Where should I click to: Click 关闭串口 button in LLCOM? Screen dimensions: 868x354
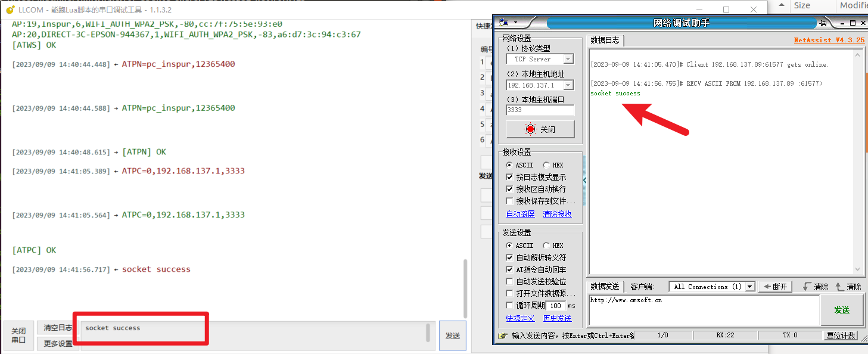tap(18, 336)
